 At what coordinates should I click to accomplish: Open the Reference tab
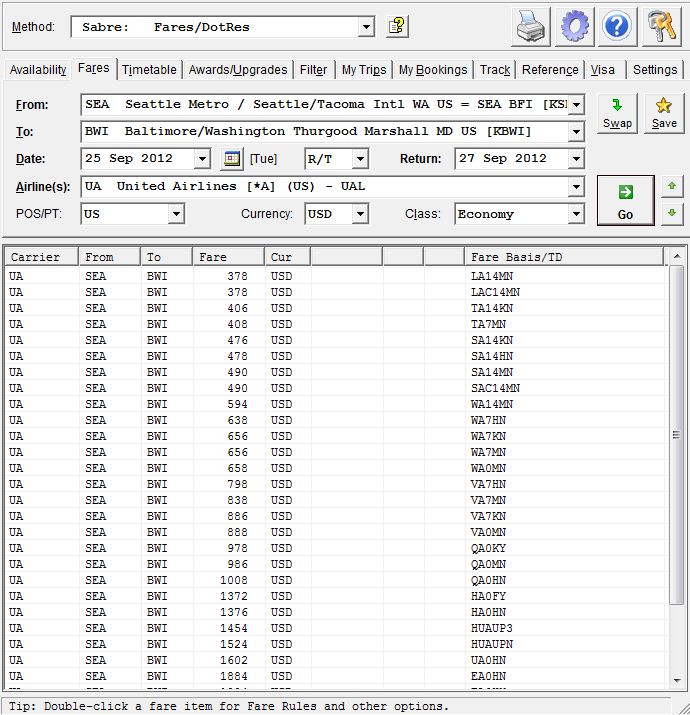tap(550, 70)
